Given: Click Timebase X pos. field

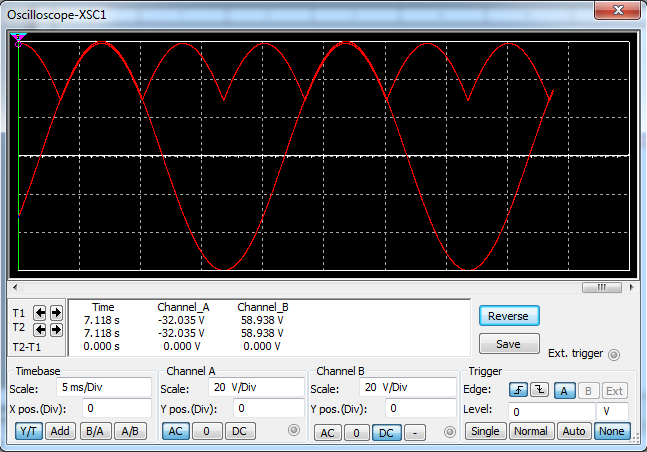Looking at the screenshot, I should [117, 409].
